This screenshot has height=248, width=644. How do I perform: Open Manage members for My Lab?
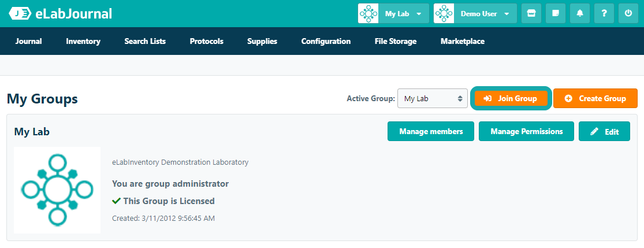click(430, 131)
